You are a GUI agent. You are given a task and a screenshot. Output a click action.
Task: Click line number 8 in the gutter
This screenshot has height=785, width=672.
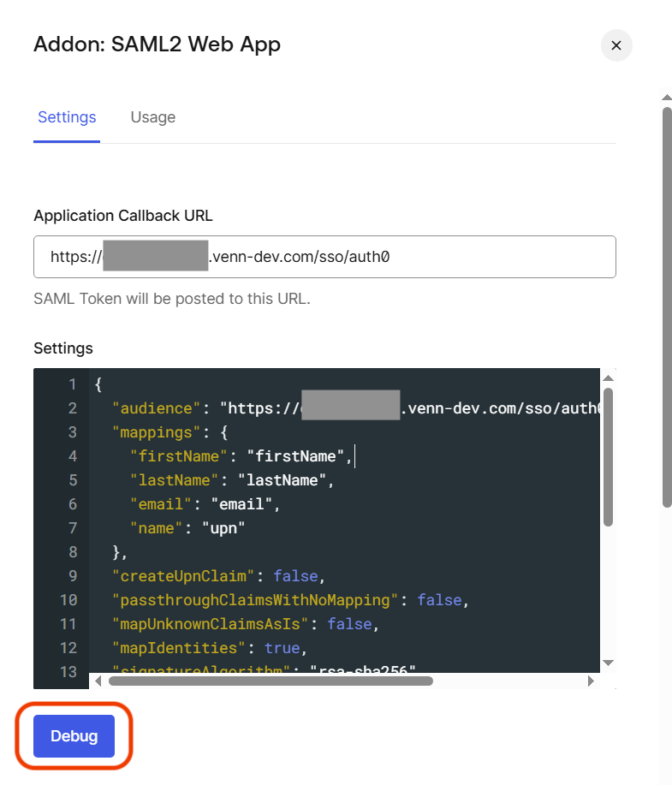(x=73, y=552)
